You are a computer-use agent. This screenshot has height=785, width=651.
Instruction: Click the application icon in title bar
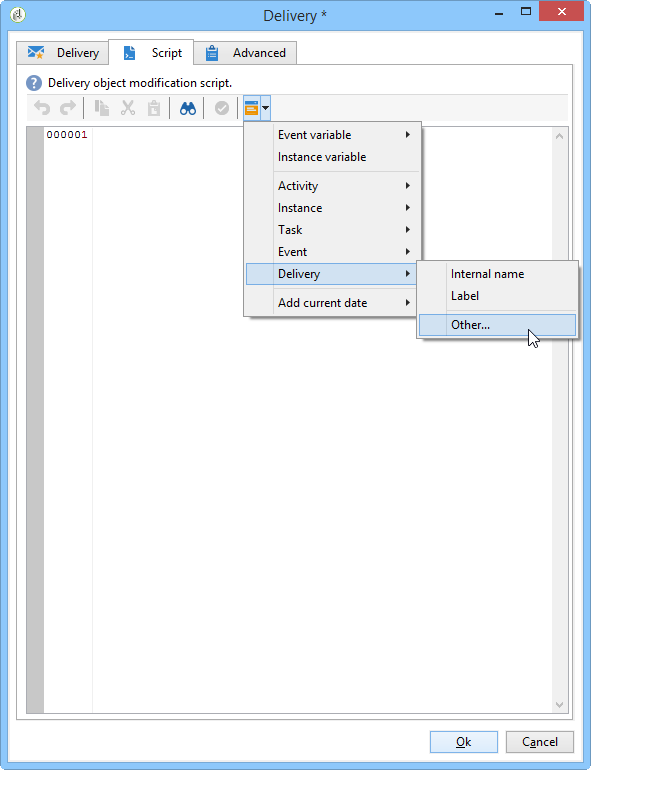click(18, 15)
